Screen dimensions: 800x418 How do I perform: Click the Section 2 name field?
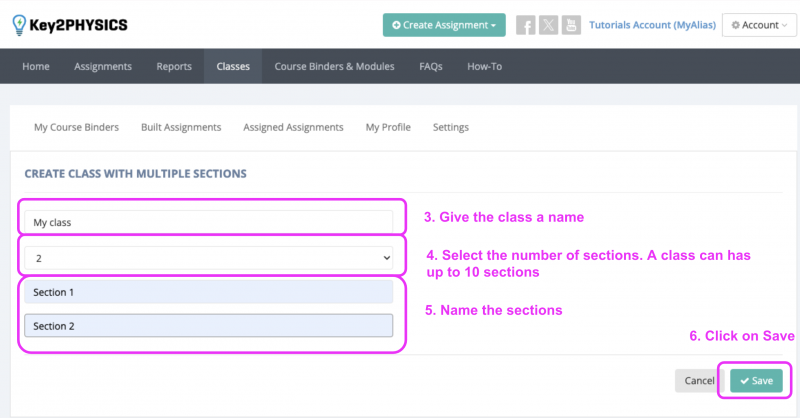pos(209,326)
